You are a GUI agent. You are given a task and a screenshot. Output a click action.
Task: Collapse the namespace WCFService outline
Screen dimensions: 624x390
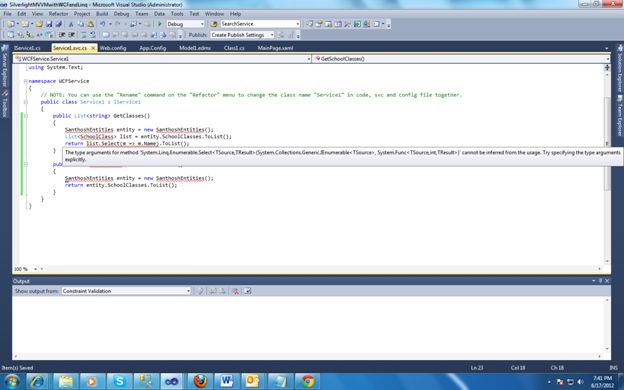[x=25, y=81]
